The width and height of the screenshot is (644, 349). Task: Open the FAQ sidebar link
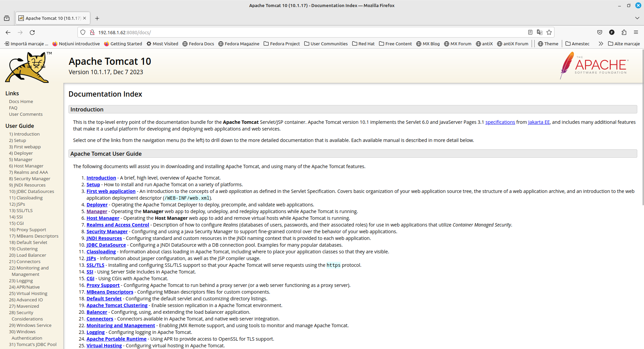coord(13,108)
